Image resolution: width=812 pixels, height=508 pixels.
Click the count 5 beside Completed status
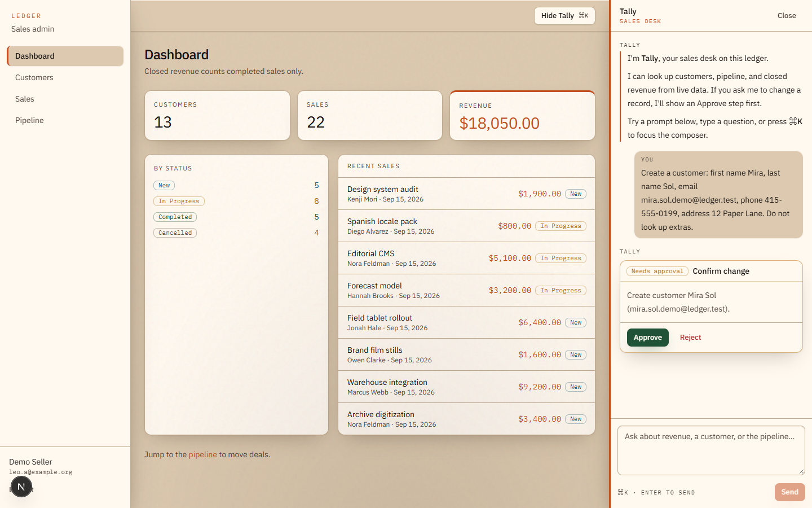316,217
